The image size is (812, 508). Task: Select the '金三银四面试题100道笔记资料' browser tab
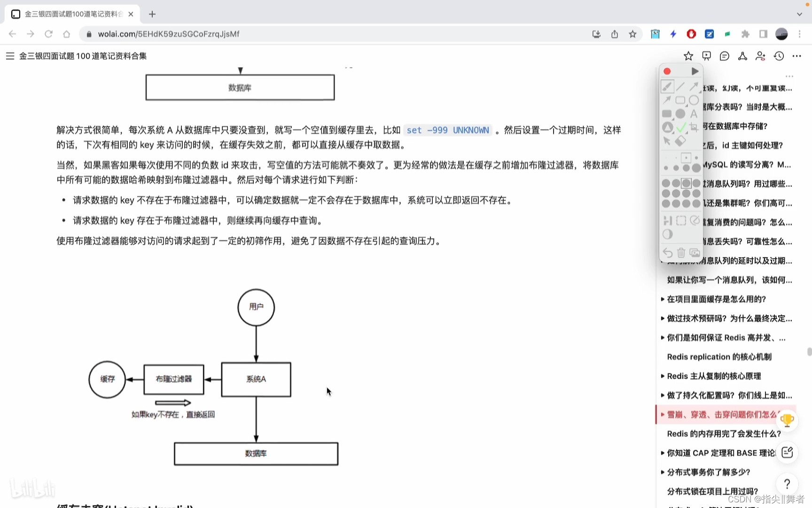(73, 14)
